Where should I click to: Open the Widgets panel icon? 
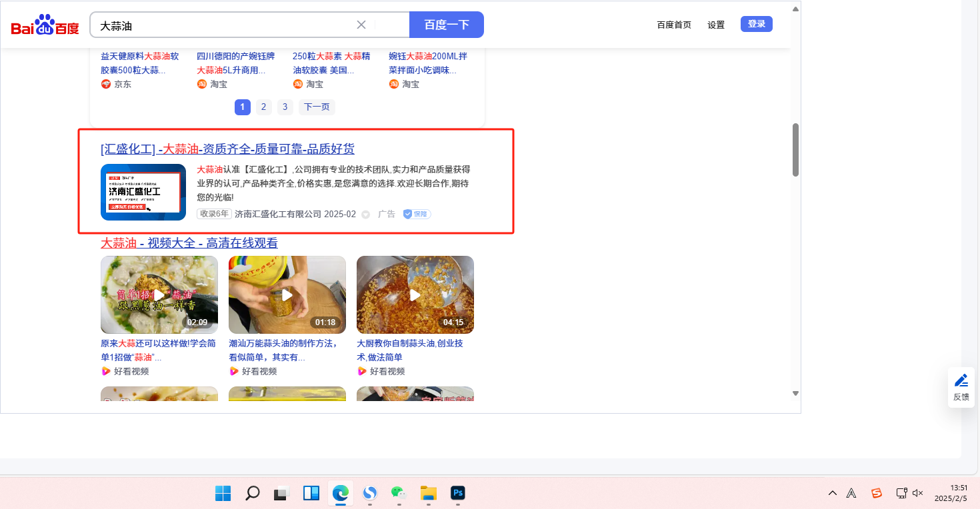tap(311, 493)
